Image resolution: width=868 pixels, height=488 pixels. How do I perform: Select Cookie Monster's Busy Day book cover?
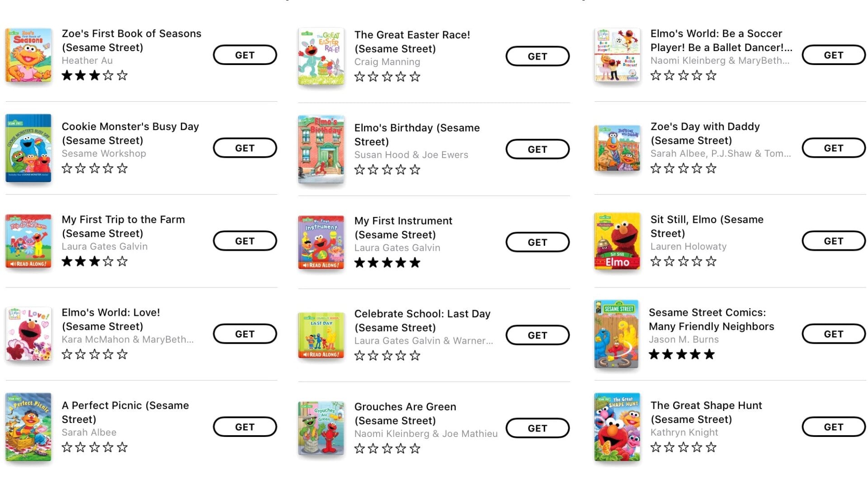coord(28,148)
